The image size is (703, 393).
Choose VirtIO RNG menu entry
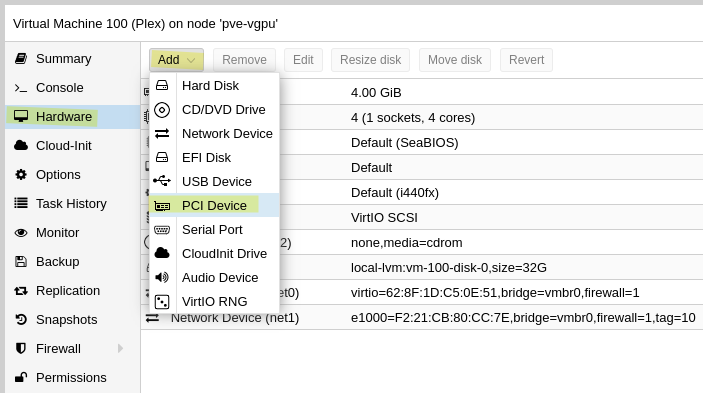pyautogui.click(x=214, y=302)
